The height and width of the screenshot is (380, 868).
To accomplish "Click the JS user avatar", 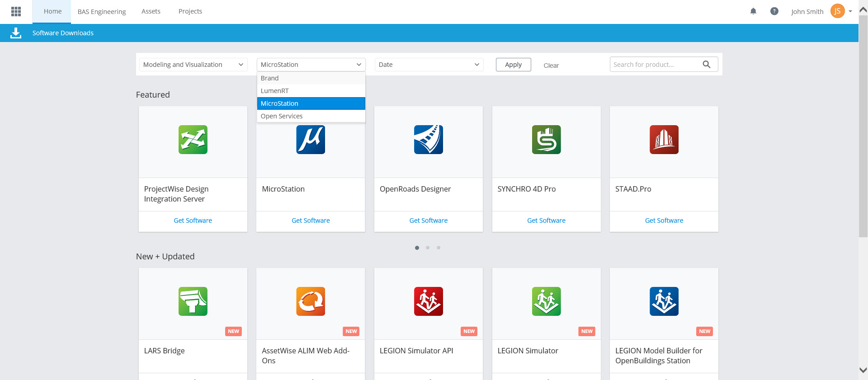I will pos(837,11).
